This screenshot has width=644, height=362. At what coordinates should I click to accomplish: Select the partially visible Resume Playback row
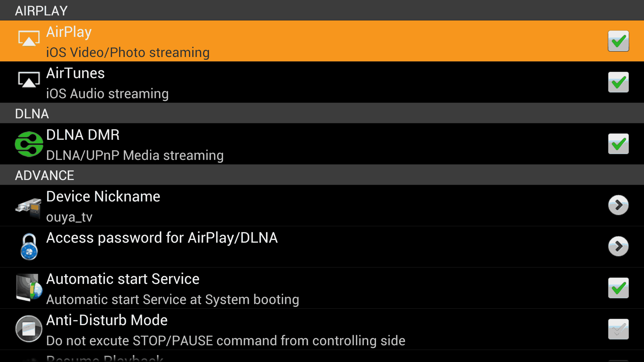click(x=322, y=356)
